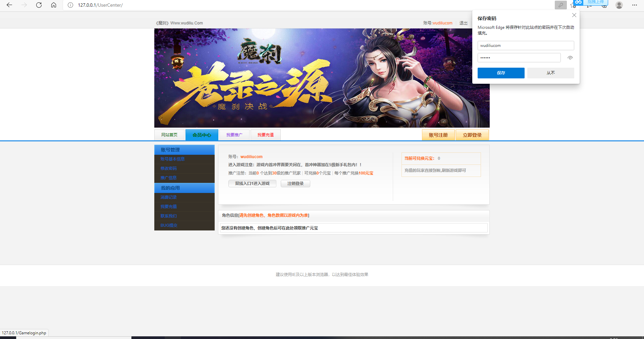The image size is (644, 339).
Task: Click the 每个推广兑换100元宝 text
Action: (x=354, y=173)
